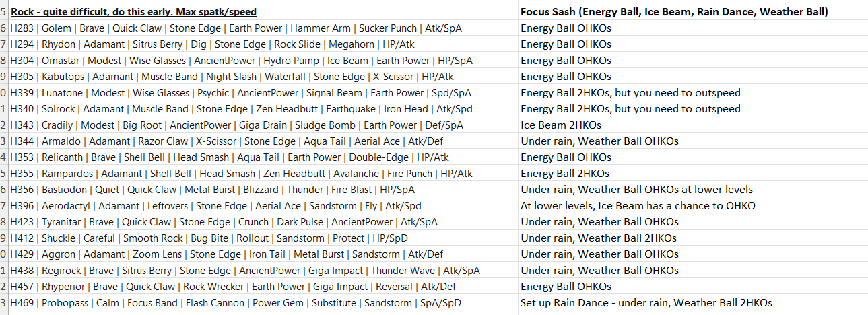The width and height of the screenshot is (868, 315).
Task: Click the H356 Bastiodon cell
Action: point(263,190)
